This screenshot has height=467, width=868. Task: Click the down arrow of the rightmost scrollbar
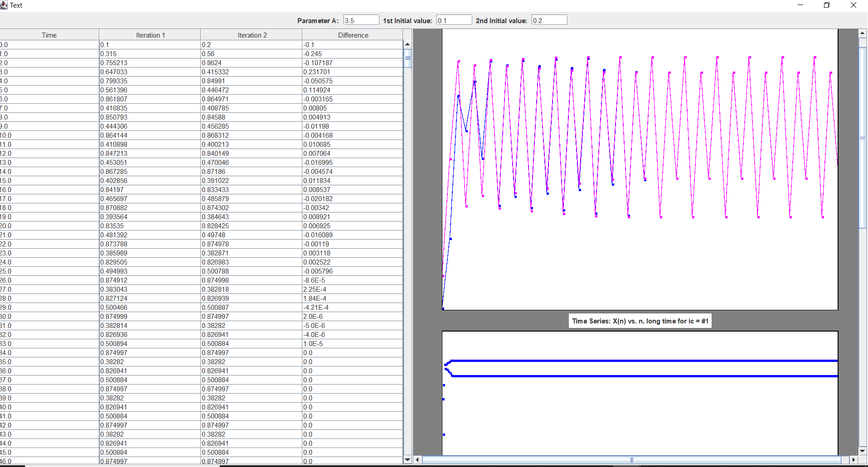tap(862, 451)
